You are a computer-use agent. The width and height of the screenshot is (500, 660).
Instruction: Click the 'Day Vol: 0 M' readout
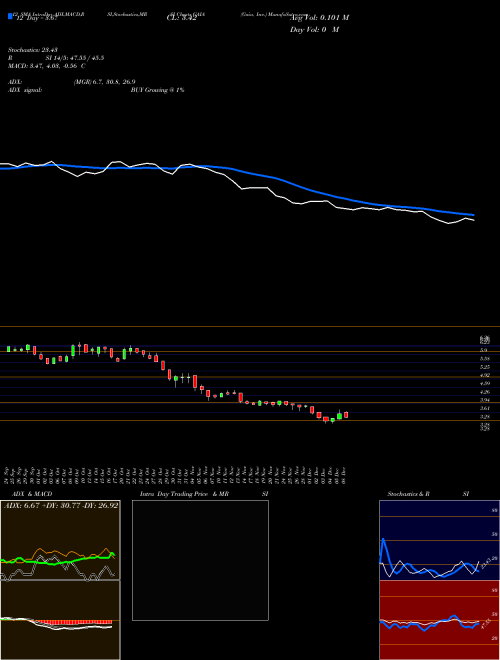click(314, 30)
